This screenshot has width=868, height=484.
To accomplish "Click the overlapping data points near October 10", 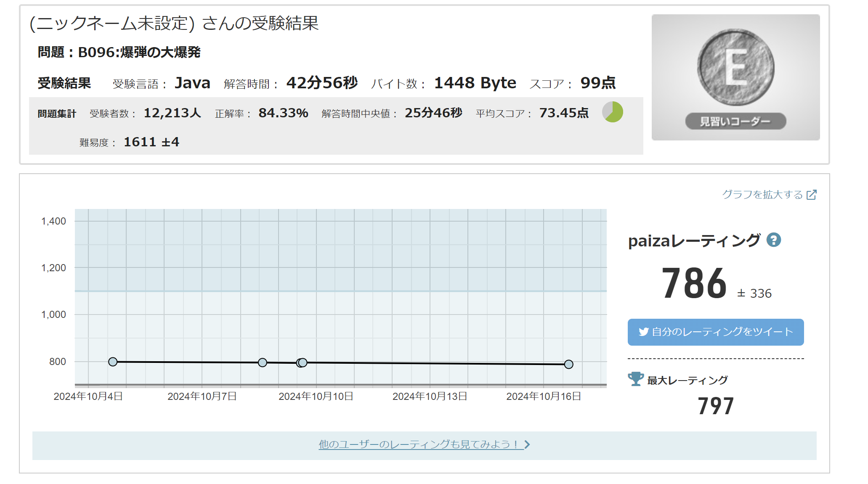I will 302,362.
